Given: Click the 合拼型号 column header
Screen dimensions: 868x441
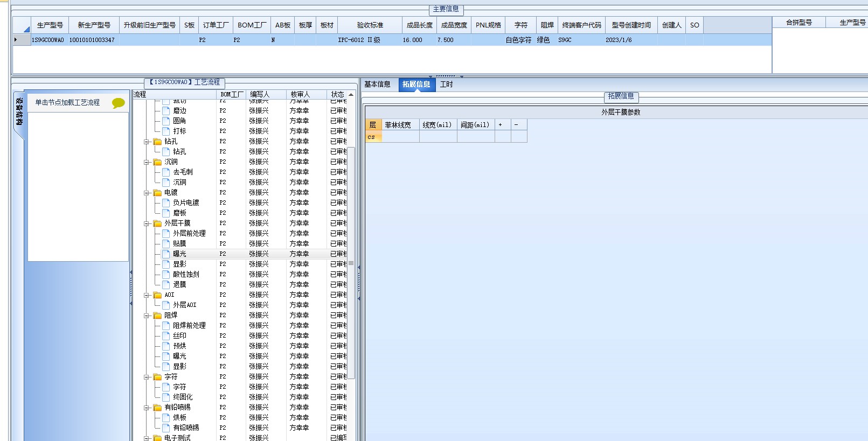Looking at the screenshot, I should [799, 23].
